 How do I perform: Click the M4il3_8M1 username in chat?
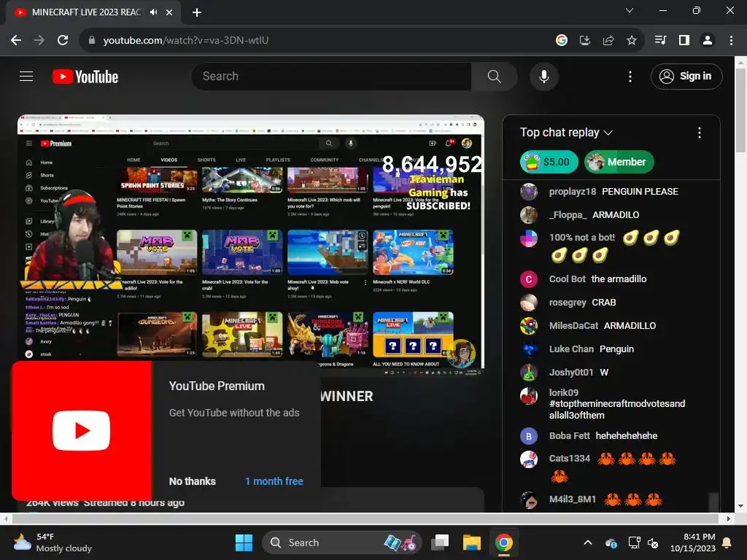pos(572,499)
